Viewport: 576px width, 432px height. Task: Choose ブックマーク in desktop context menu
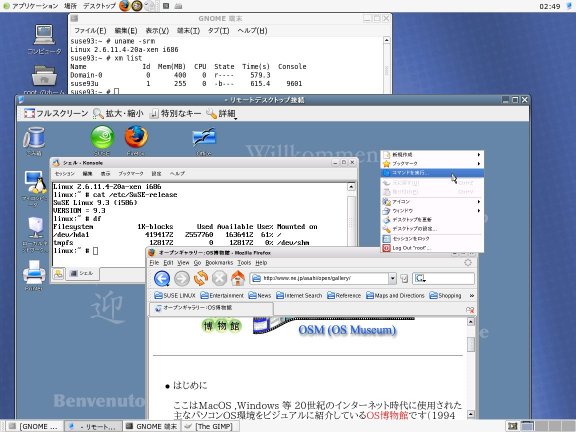432,163
